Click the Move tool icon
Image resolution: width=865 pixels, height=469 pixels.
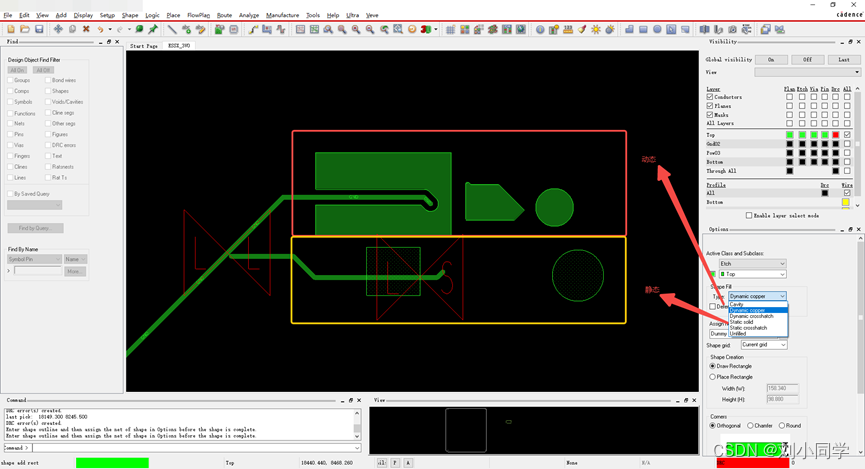(x=58, y=30)
